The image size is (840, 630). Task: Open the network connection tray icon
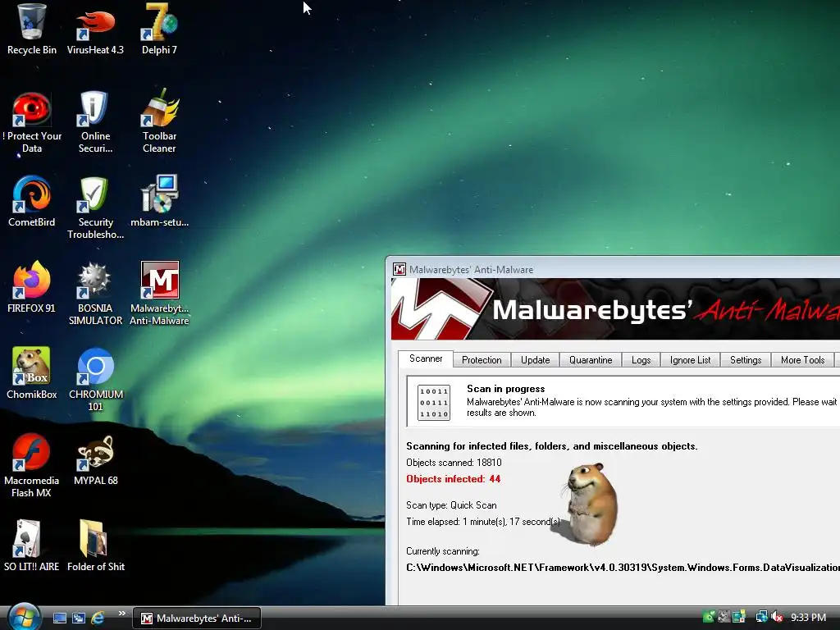click(x=761, y=618)
